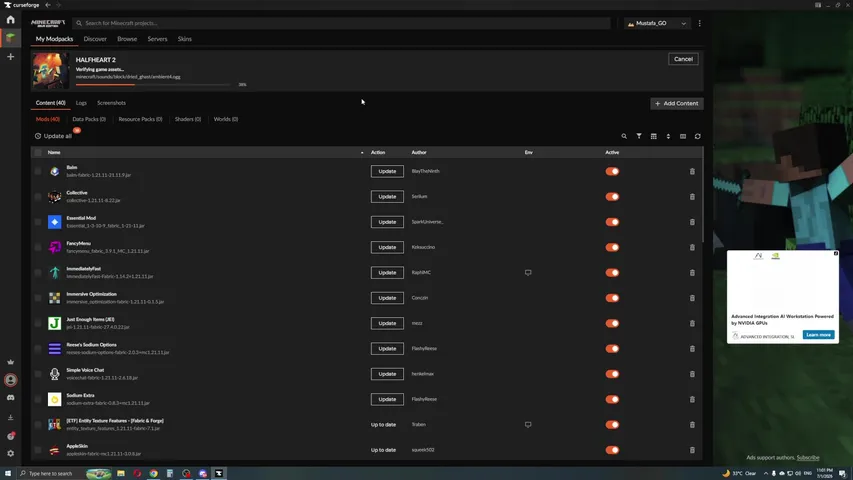This screenshot has width=853, height=480.
Task: Show the Data Packs (0) category
Action: [x=89, y=119]
